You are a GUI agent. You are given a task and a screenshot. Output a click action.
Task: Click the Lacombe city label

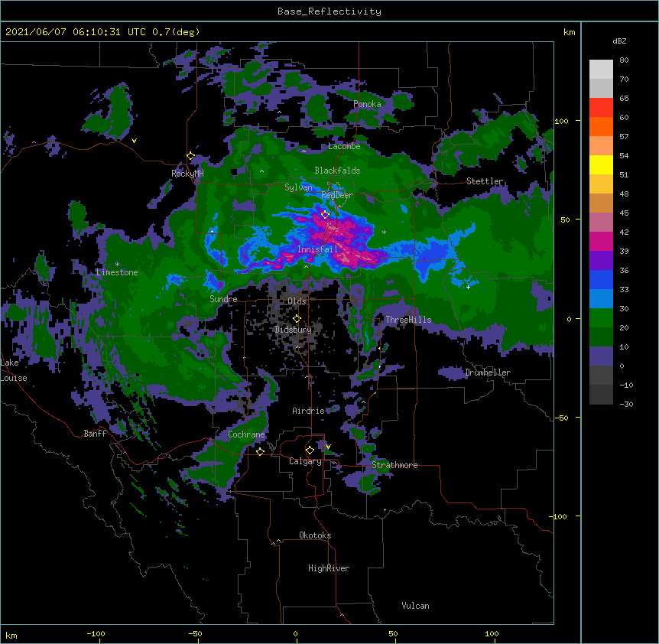coord(344,146)
